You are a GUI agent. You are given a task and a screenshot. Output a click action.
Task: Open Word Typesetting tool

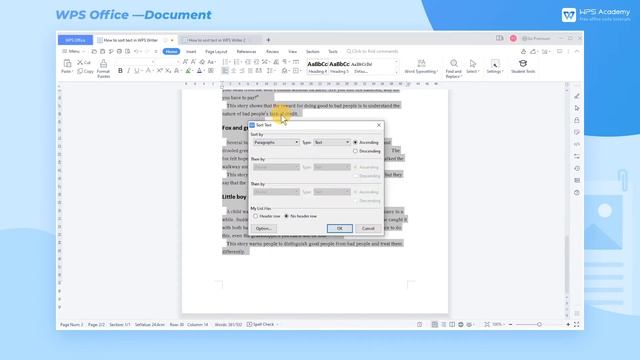pyautogui.click(x=421, y=66)
